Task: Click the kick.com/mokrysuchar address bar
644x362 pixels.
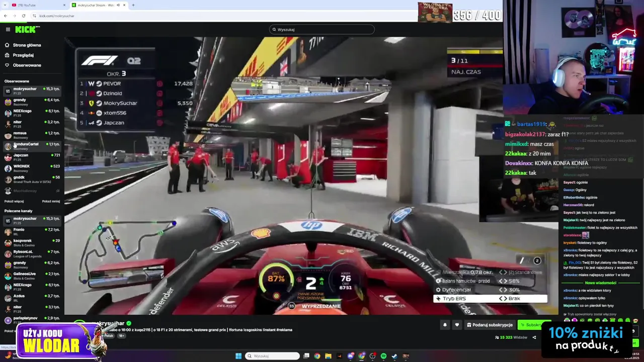Action: tap(57, 16)
